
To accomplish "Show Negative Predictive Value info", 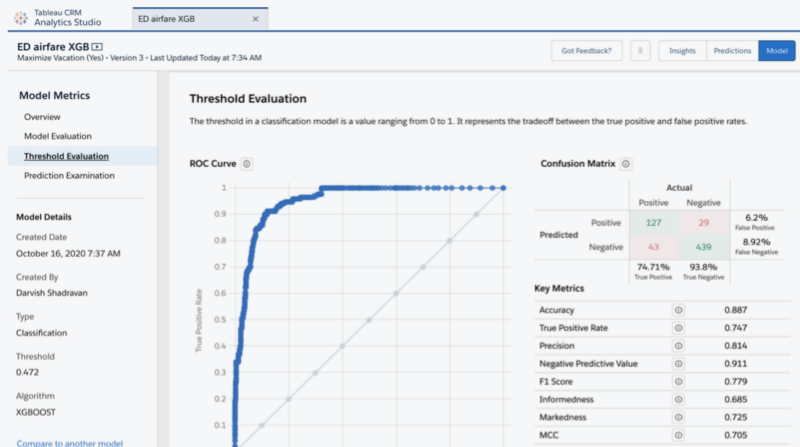I will point(678,364).
